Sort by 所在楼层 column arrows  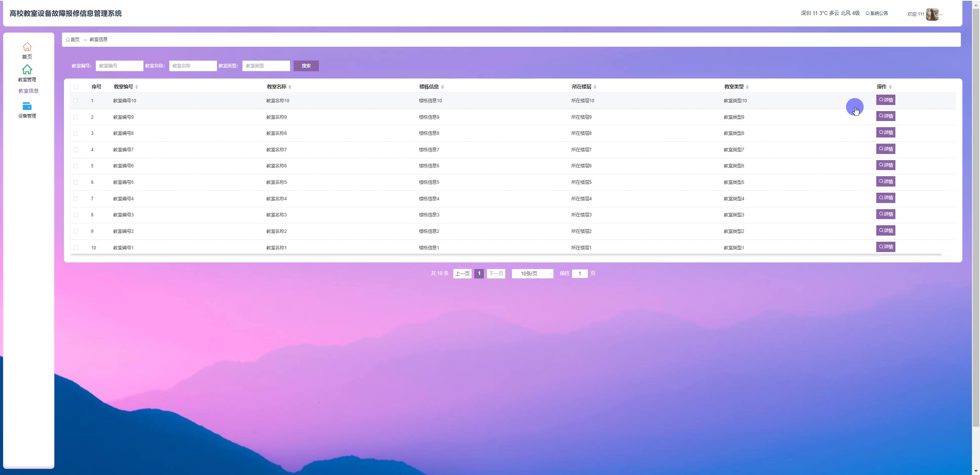[595, 87]
